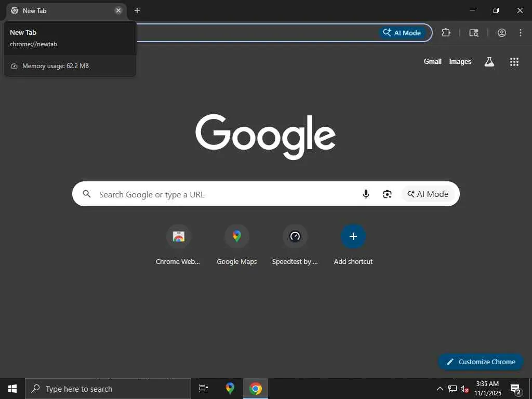The width and height of the screenshot is (532, 399).
Task: Search by image with Lens icon
Action: [x=387, y=194]
